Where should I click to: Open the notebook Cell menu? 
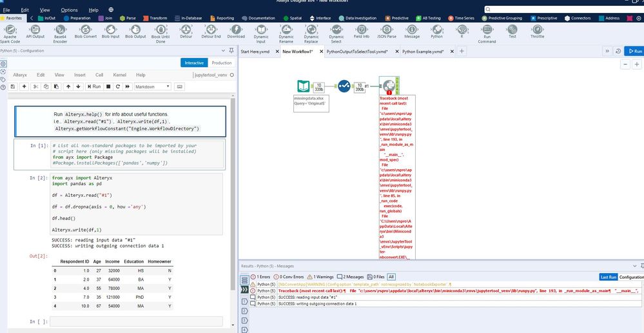(99, 76)
